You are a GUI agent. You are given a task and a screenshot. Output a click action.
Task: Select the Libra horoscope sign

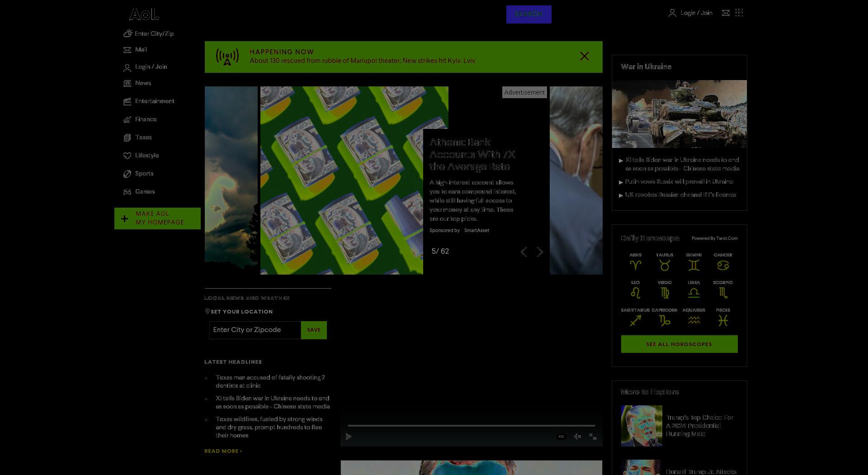[x=693, y=290]
